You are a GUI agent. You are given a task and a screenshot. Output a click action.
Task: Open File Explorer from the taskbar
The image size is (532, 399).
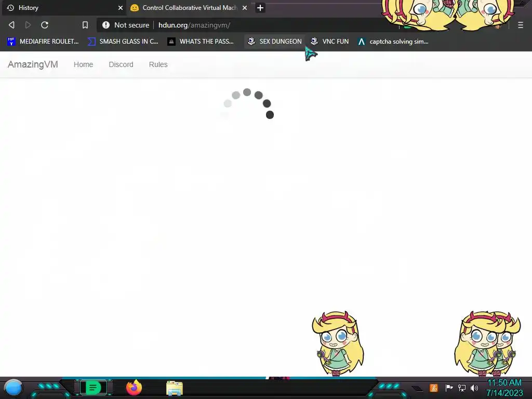(x=175, y=388)
